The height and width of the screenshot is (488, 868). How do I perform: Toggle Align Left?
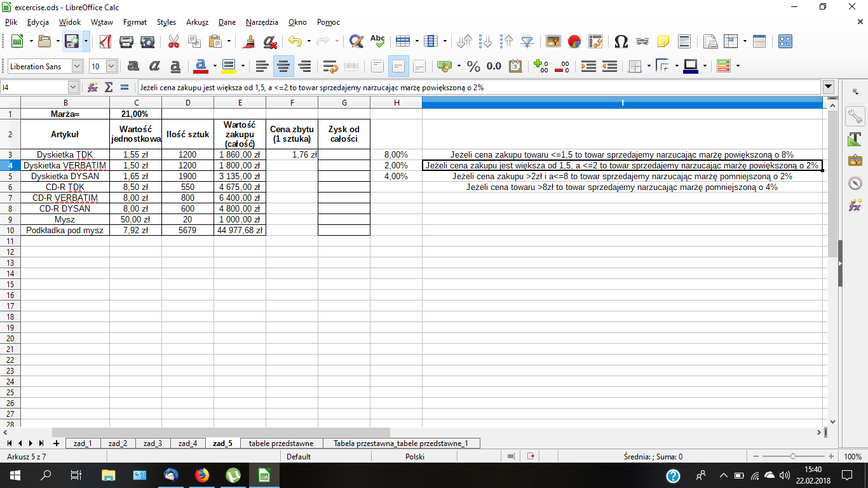coord(262,66)
